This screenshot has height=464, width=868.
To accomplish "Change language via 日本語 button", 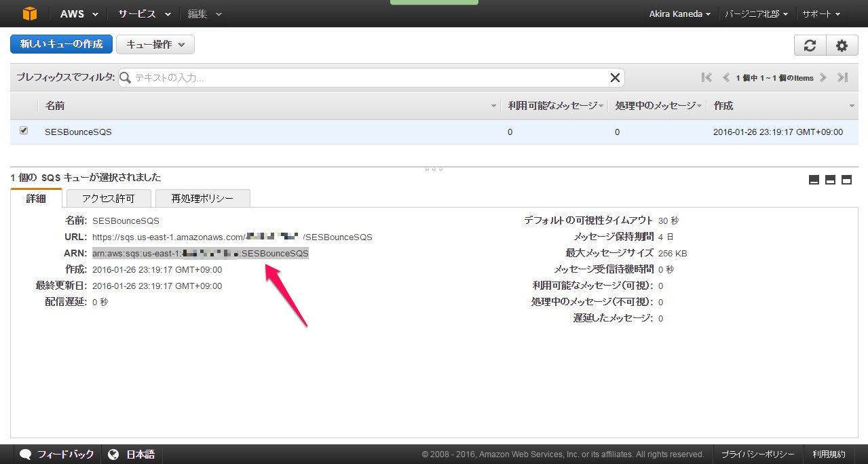I will (x=140, y=455).
